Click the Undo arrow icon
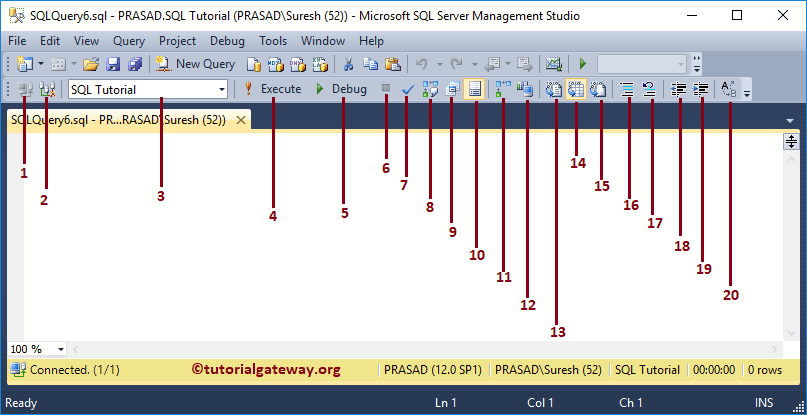Viewport: 807px width, 415px height. (x=422, y=64)
